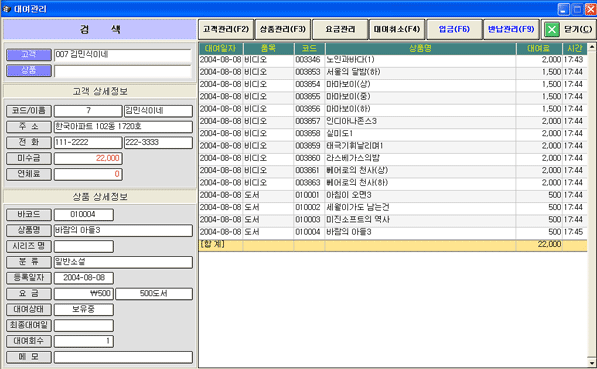Click the 코드/이름 label button
Viewport: 597px width, 369px height.
pos(29,111)
